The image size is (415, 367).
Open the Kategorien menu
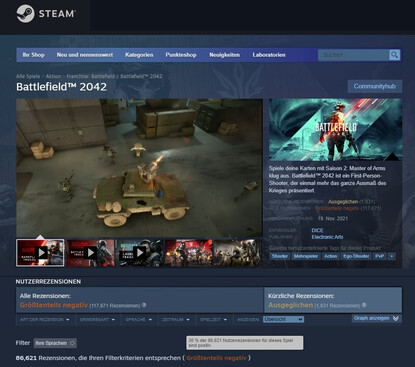pos(139,55)
